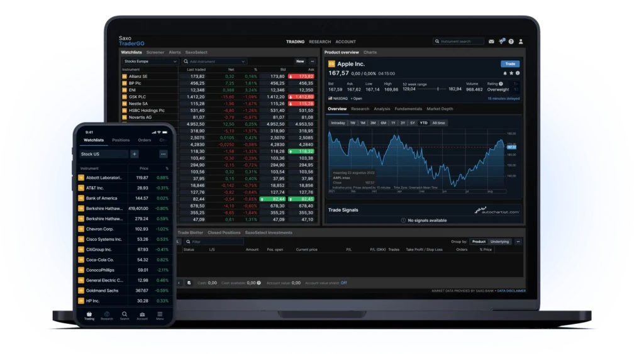Select Product in Group by toggle
Image resolution: width=644 pixels, height=354 pixels.
tap(479, 241)
